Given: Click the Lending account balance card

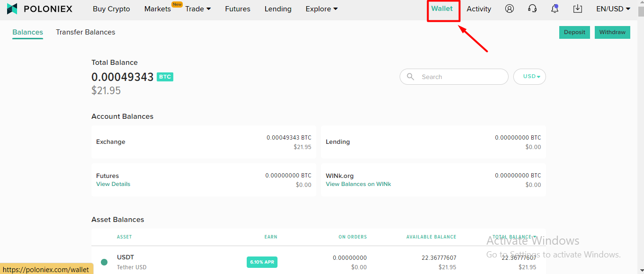Looking at the screenshot, I should 433,142.
